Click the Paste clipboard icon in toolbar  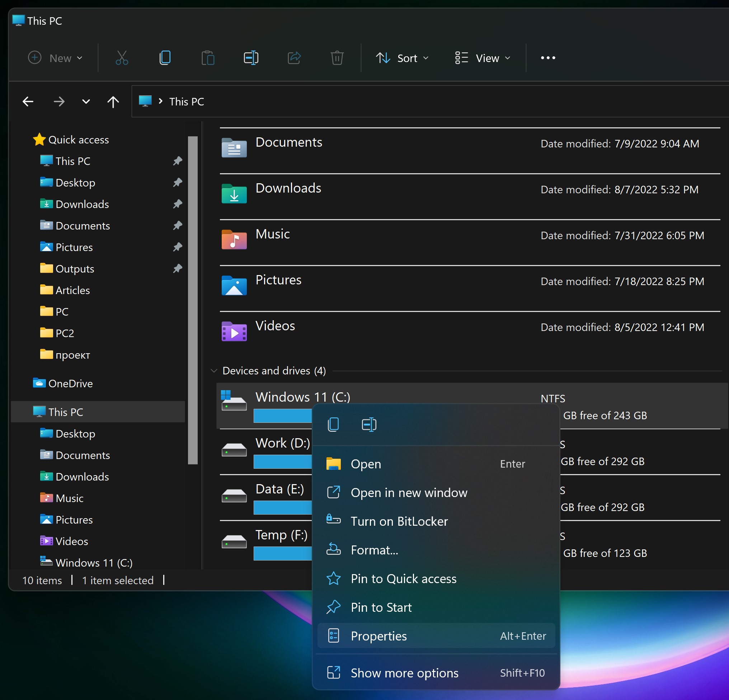point(208,58)
